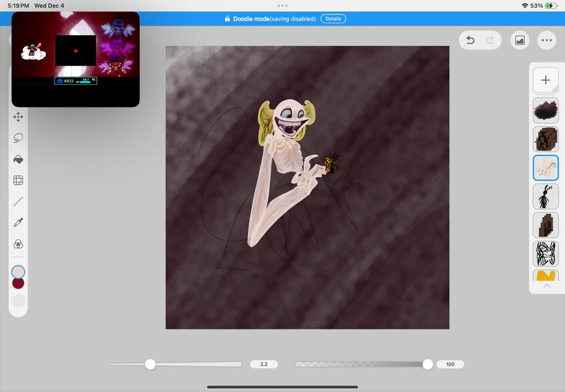The height and width of the screenshot is (392, 565).
Task: Add a new layer with plus button
Action: pyautogui.click(x=546, y=80)
